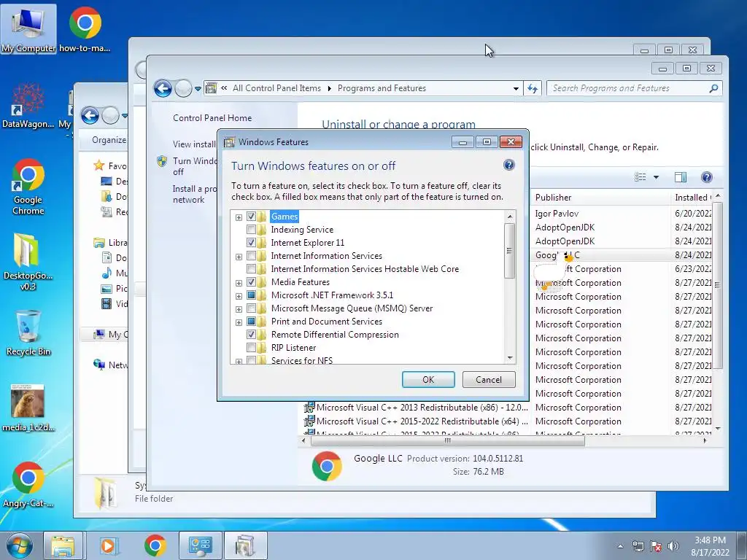Expand the Media Features node
The image size is (747, 560).
tap(239, 283)
